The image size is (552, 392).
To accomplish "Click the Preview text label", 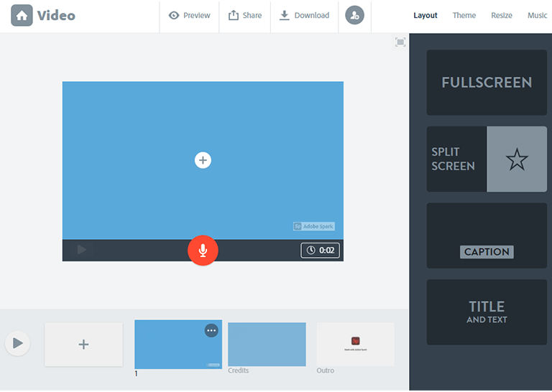I will tap(197, 16).
